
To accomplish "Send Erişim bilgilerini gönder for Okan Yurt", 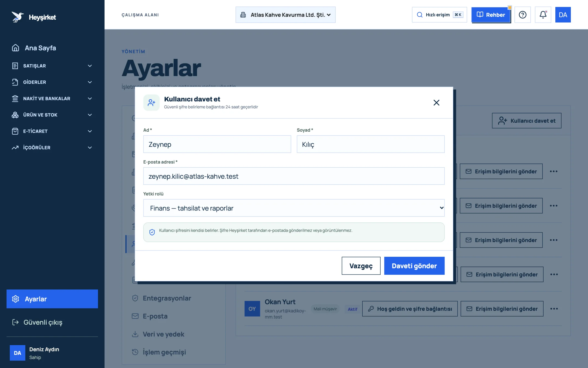I will click(502, 309).
